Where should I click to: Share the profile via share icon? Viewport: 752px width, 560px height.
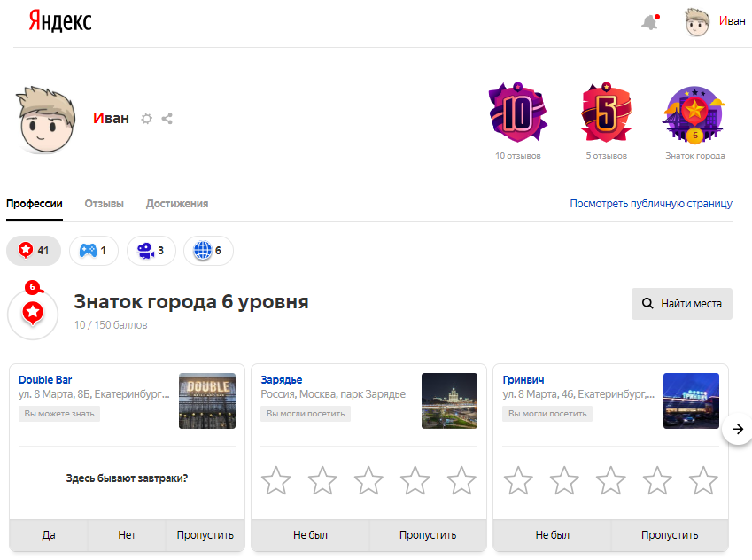(x=167, y=119)
